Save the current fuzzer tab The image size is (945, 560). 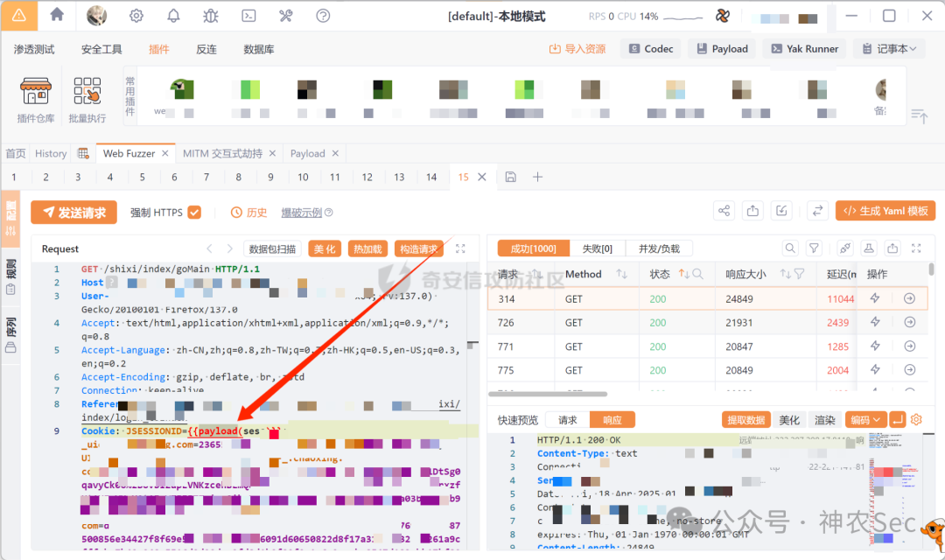(x=510, y=177)
